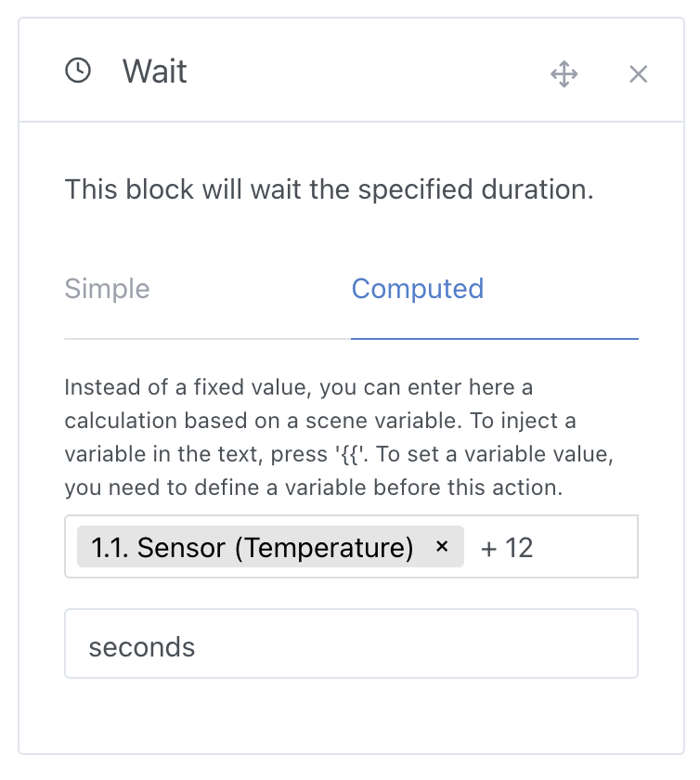Image resolution: width=700 pixels, height=780 pixels.
Task: Click the blue underline beneath Computed tab
Action: (494, 339)
